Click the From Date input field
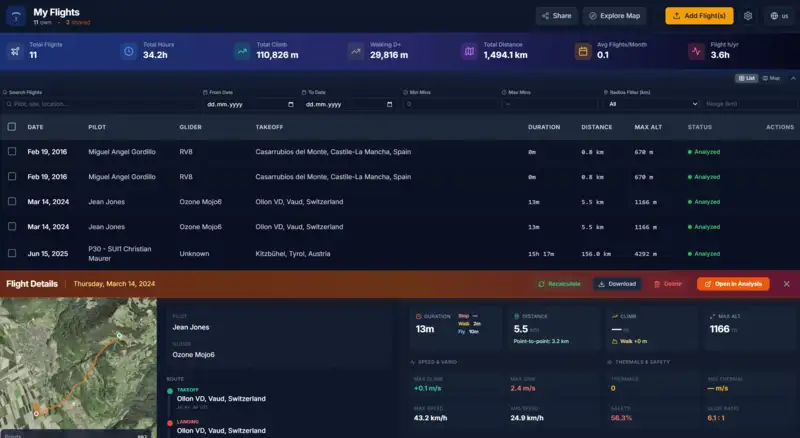 (250, 104)
